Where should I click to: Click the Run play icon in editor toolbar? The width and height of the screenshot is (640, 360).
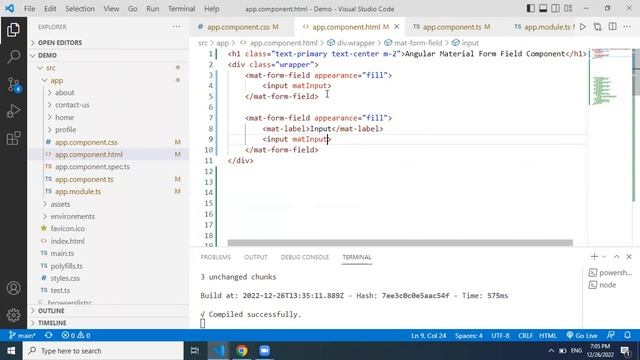point(583,27)
